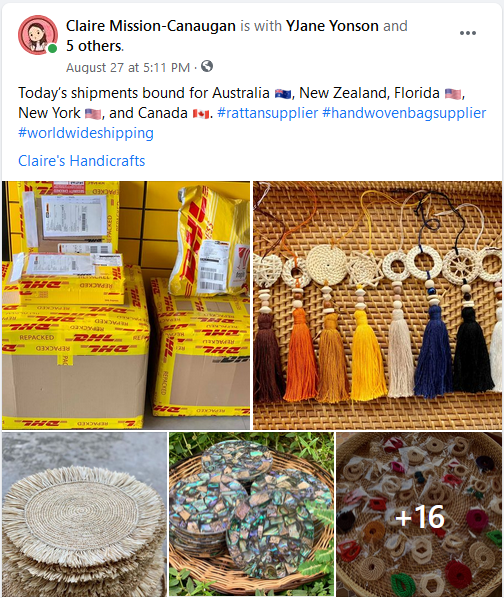Open the colorful tassel keychains photo
Viewport: 504px width, 598px height.
[x=377, y=305]
